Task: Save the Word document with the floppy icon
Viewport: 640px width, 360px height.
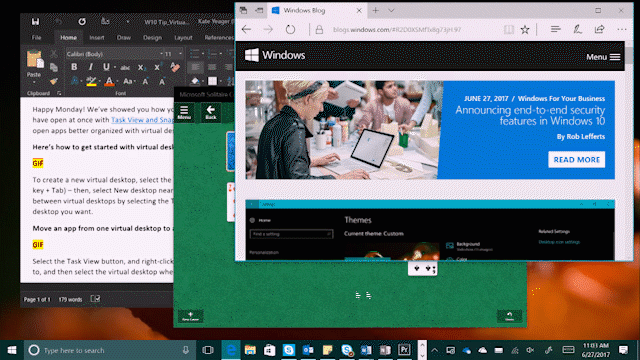Action: tap(36, 21)
